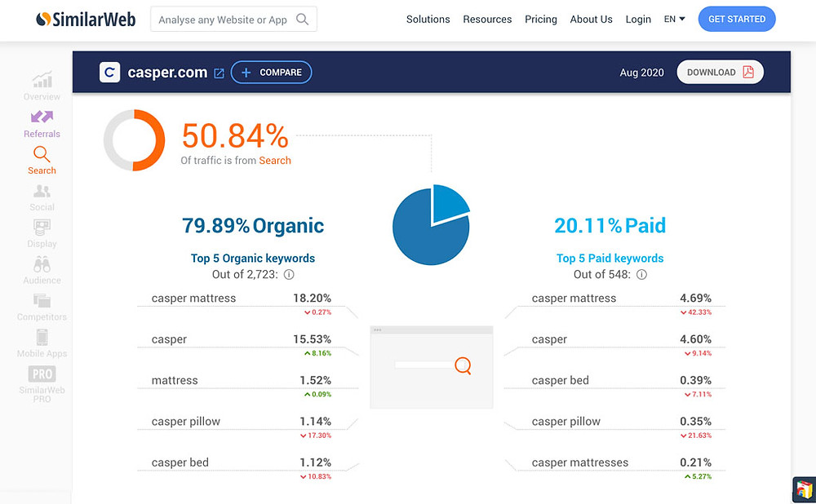Viewport: 816px width, 504px height.
Task: Click the orange Search link under 50.84%
Action: [x=275, y=161]
